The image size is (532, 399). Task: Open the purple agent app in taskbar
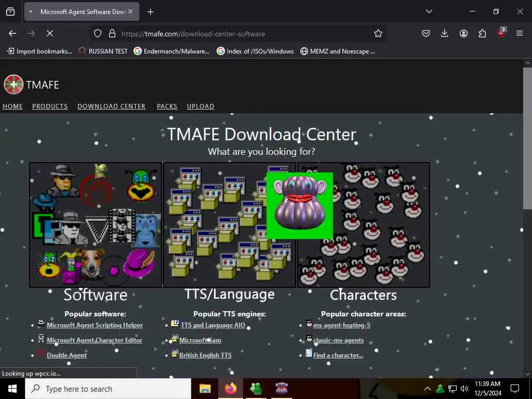point(282,389)
